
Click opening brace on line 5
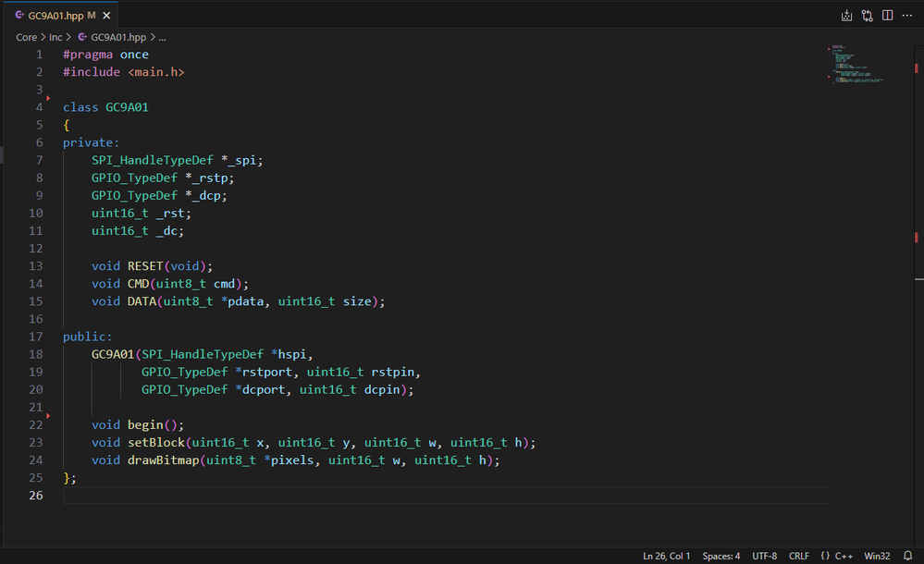tap(66, 125)
